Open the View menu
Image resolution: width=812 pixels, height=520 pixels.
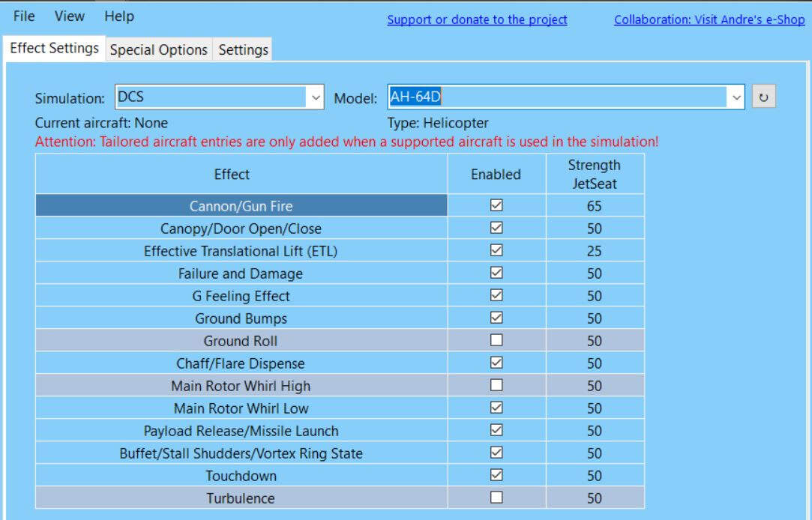point(70,16)
